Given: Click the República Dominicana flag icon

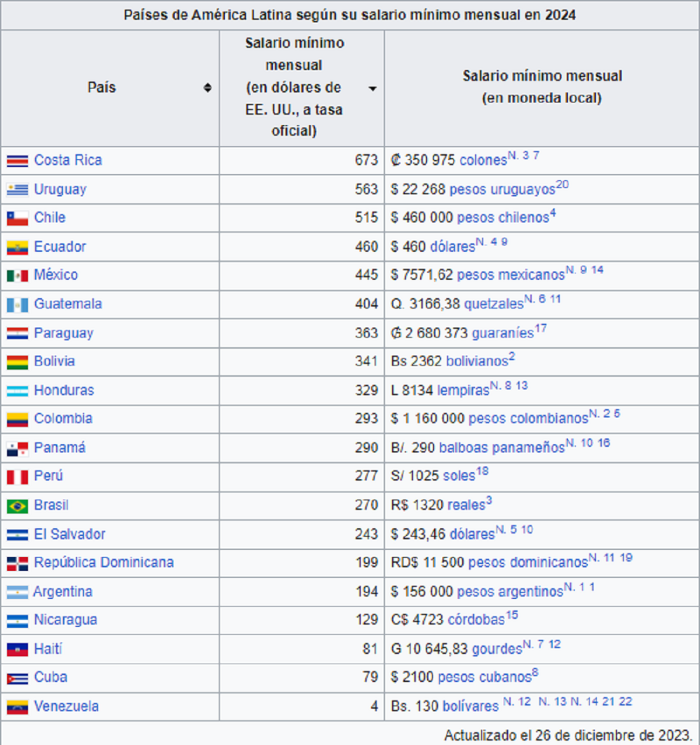Looking at the screenshot, I should point(18,563).
